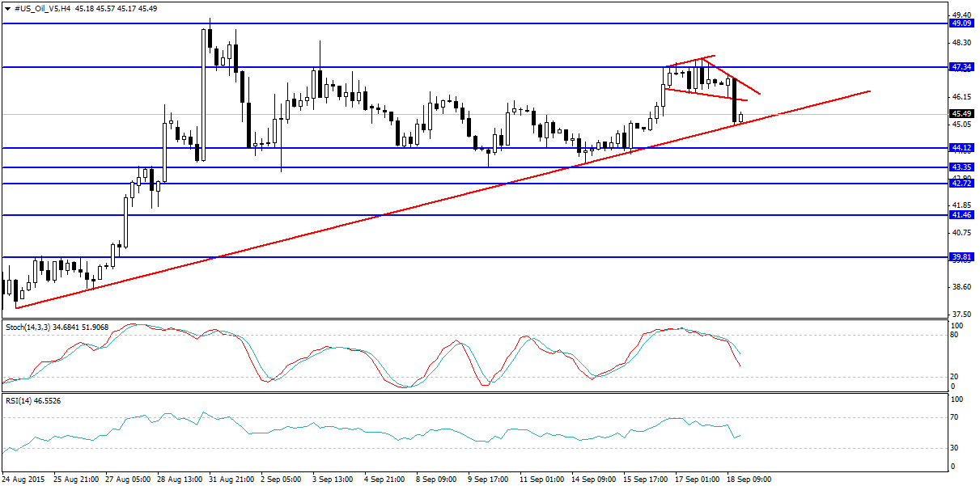Select the 39.81 price level label
The width and height of the screenshot is (980, 486).
[x=961, y=257]
